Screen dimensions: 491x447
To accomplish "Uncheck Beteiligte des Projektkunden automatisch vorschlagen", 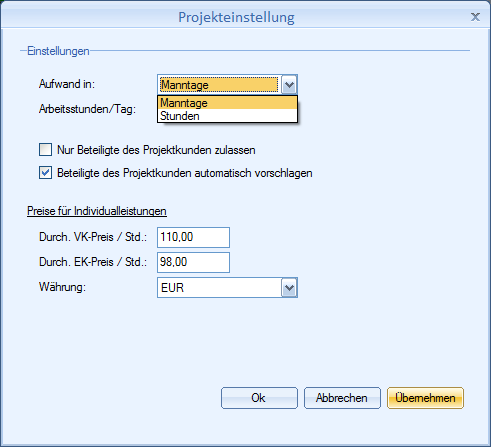I will [45, 173].
